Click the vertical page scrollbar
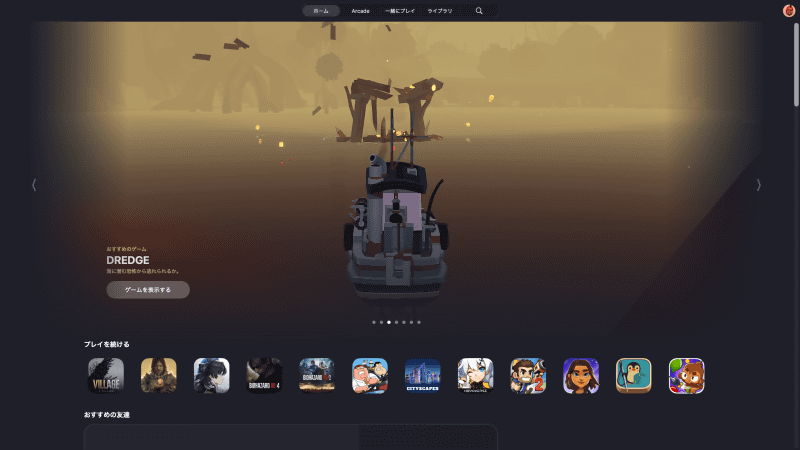 point(796,64)
